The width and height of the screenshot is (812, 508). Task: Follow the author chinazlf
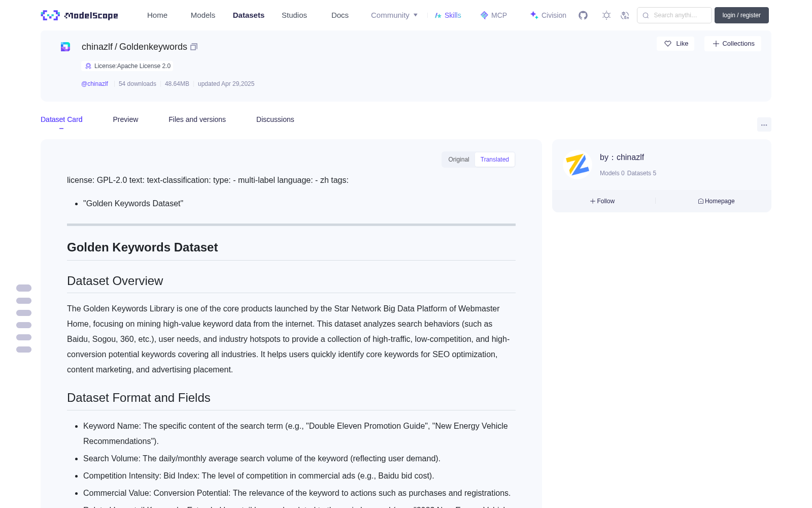(x=602, y=201)
